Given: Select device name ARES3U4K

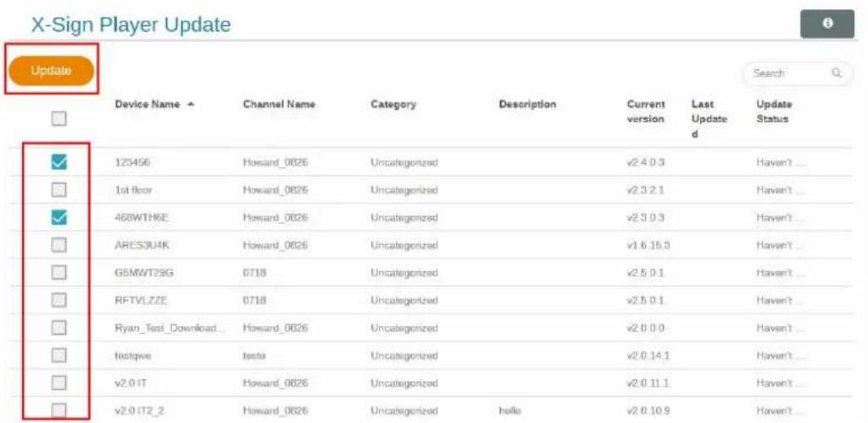Looking at the screenshot, I should coord(141,246).
